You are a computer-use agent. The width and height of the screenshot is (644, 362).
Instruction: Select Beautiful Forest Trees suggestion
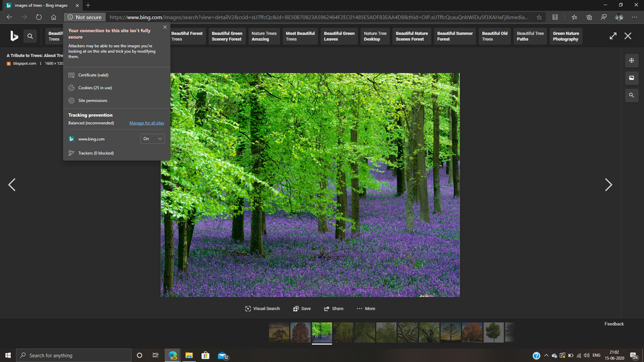tap(187, 36)
